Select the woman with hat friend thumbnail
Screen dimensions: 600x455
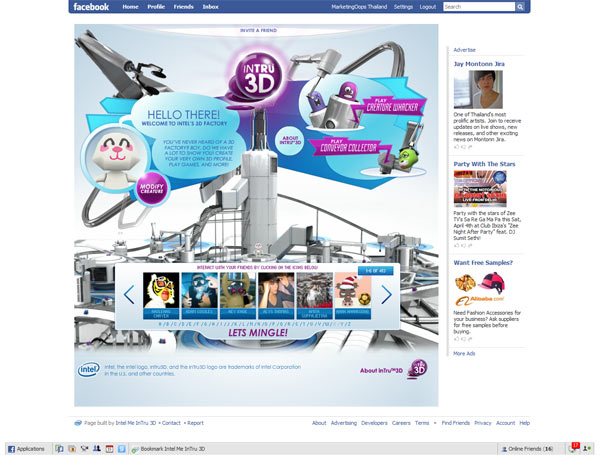coord(276,290)
